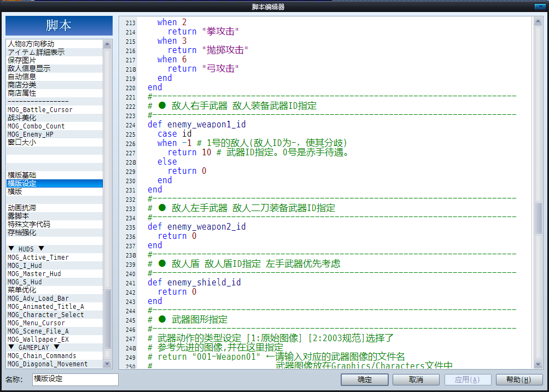
Task: Select script 雾脚本
Action: [x=55, y=216]
